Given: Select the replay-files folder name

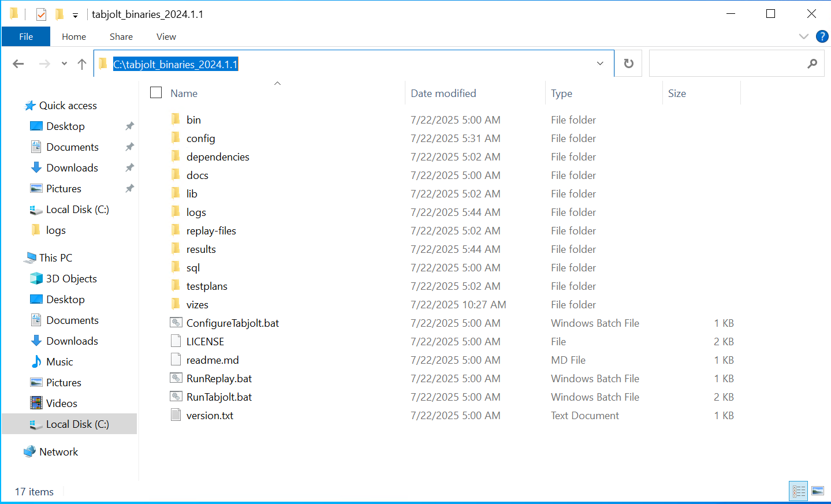Looking at the screenshot, I should (211, 230).
